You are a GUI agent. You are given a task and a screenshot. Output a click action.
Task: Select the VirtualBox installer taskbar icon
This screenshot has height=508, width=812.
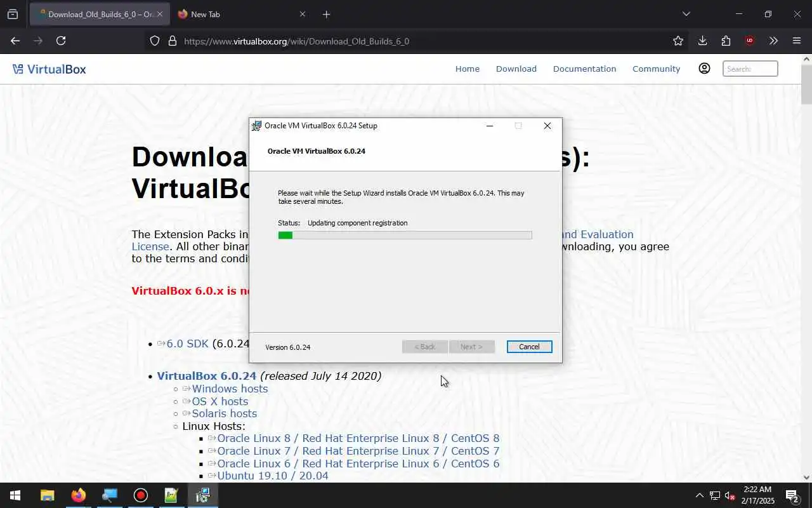202,495
